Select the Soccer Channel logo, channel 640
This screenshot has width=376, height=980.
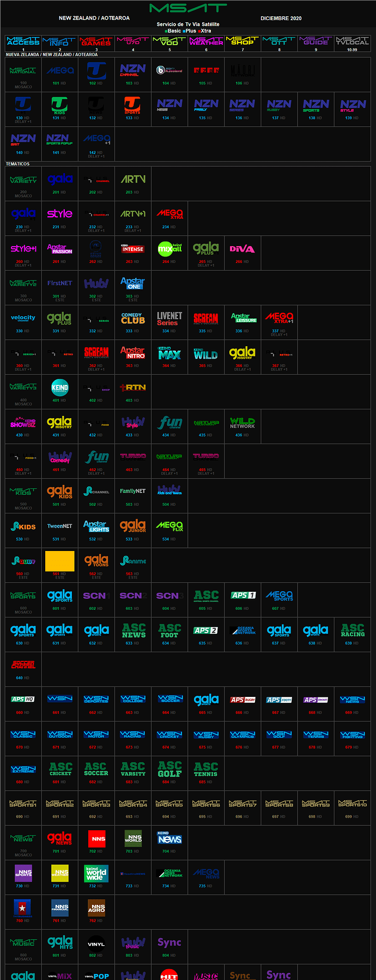click(23, 665)
